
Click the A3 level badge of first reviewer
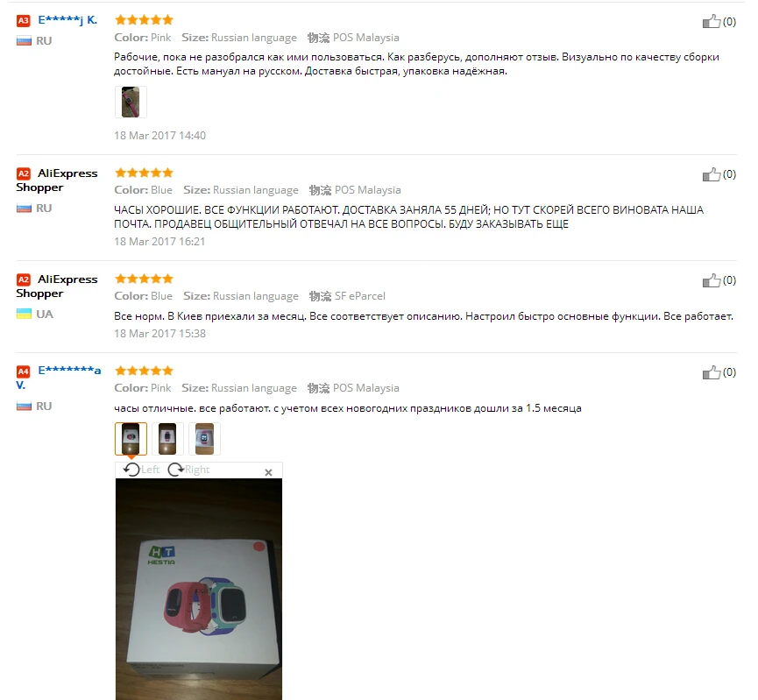point(23,20)
